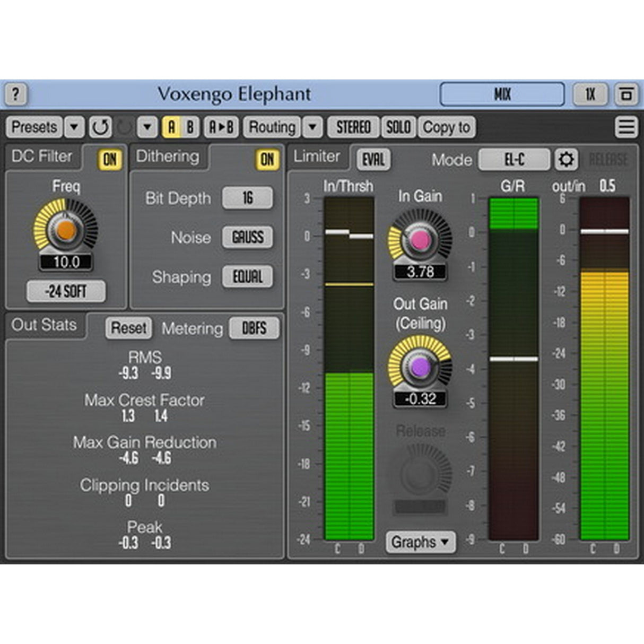Switch to the B comparison slot
644x644 pixels.
point(189,127)
